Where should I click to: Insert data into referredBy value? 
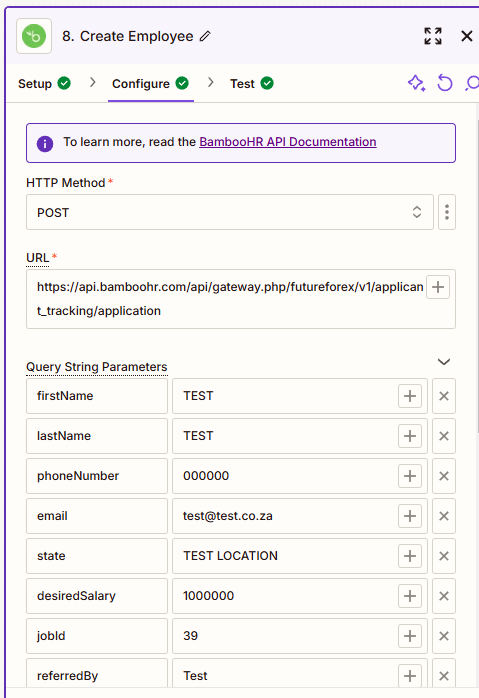410,676
